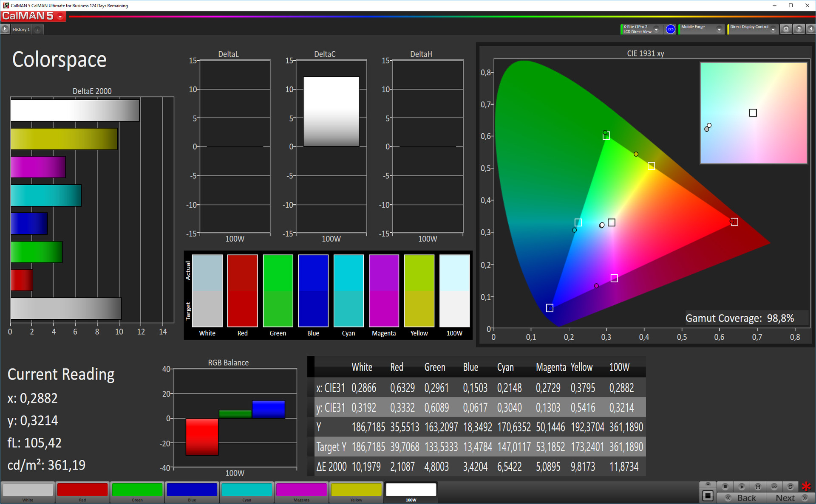
Task: Click the blue 223 meter status badge
Action: 670,29
